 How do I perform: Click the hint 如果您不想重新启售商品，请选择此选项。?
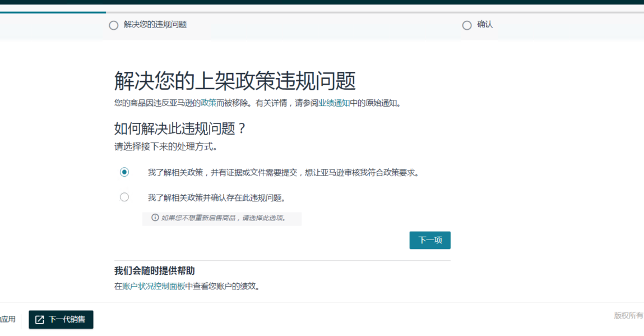225,218
